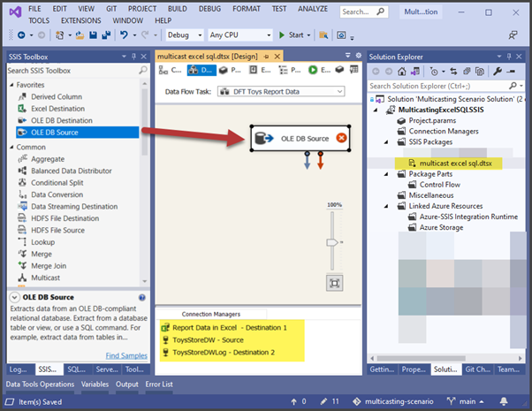The height and width of the screenshot is (411, 532).
Task: Click the search magnifier in SSIS Toolbox
Action: 143,70
